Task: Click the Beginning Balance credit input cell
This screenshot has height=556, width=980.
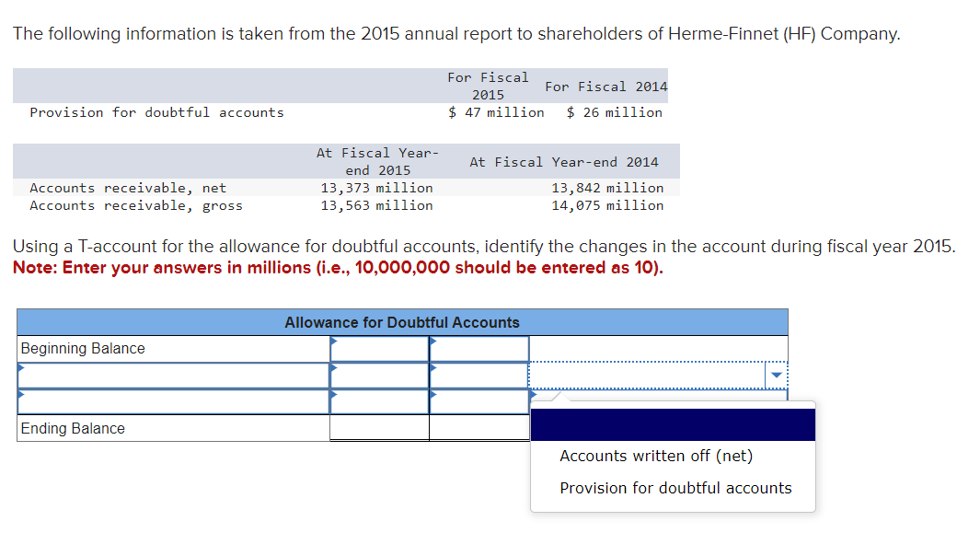Action: tap(478, 349)
